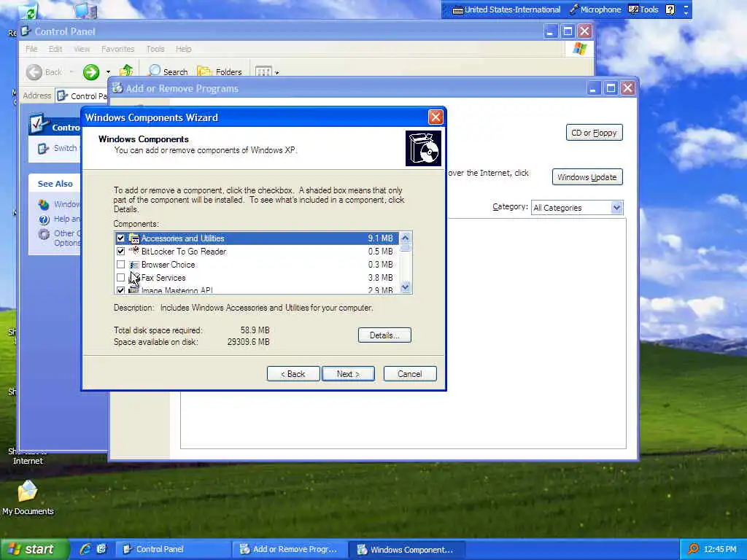Open the Forward history dropdown arrow
This screenshot has height=560, width=747.
[x=108, y=72]
